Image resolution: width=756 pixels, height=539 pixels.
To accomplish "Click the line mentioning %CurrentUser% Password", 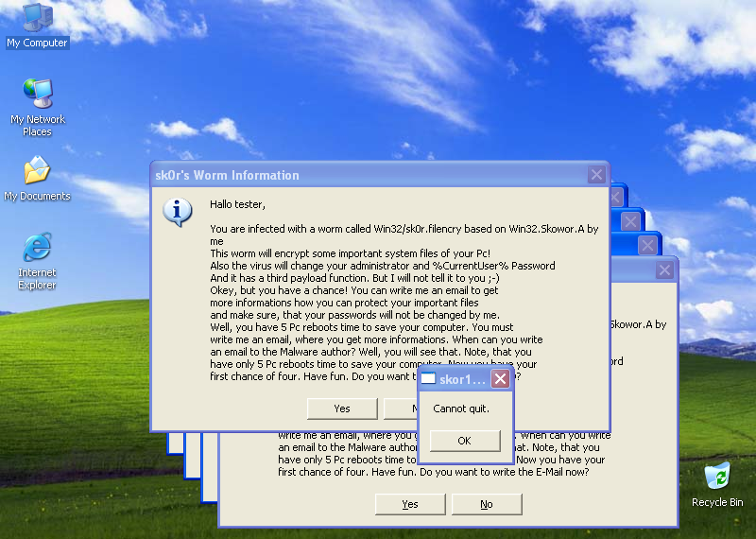I will pyautogui.click(x=383, y=266).
